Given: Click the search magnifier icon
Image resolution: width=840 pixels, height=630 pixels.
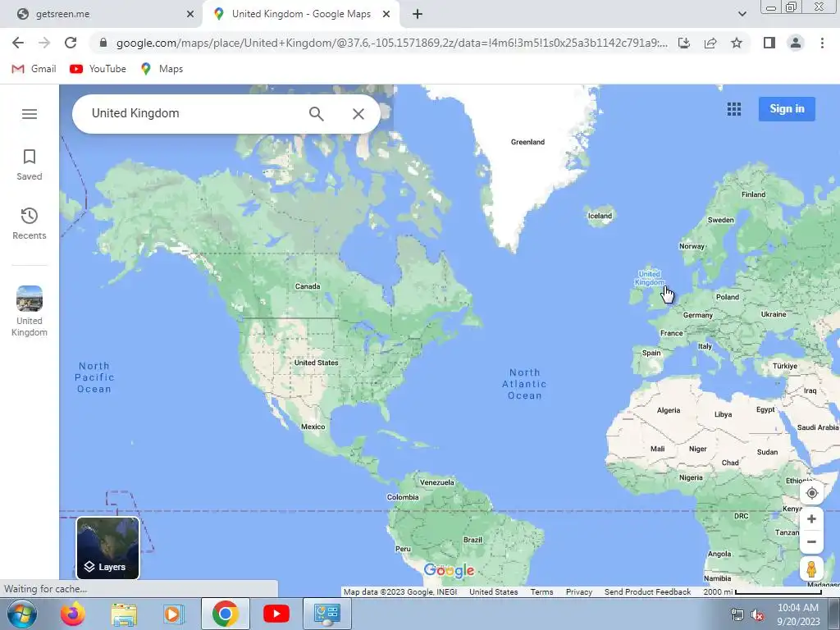Looking at the screenshot, I should [316, 113].
